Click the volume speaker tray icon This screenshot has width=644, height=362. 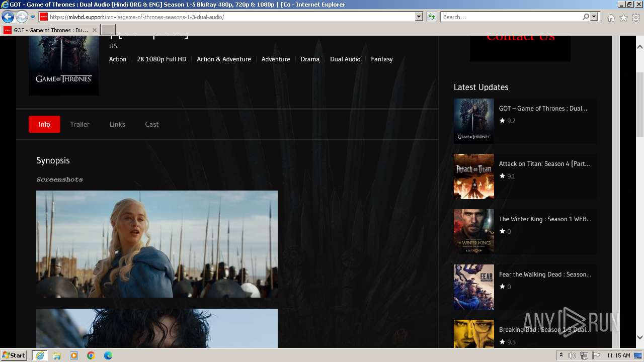coord(572,355)
